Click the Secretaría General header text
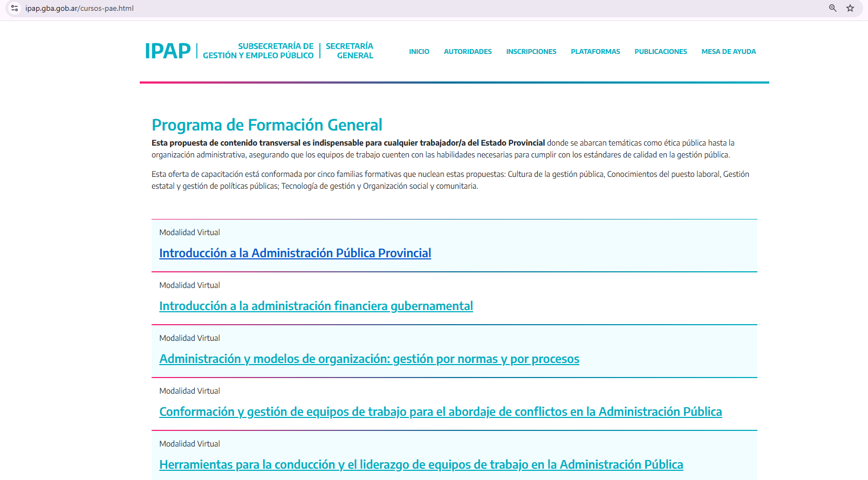This screenshot has width=868, height=480. pyautogui.click(x=350, y=51)
